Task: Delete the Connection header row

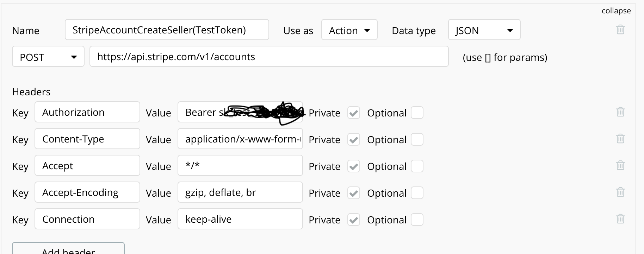Action: pos(620,219)
